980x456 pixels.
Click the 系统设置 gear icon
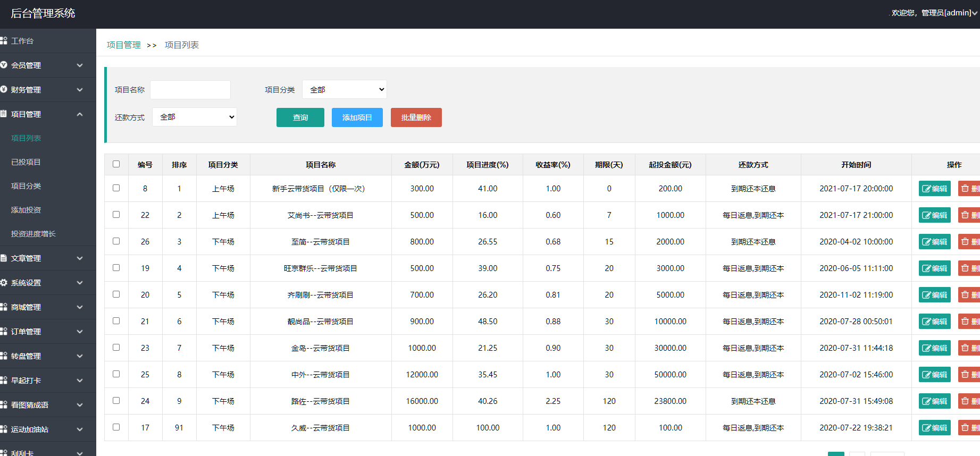4,283
